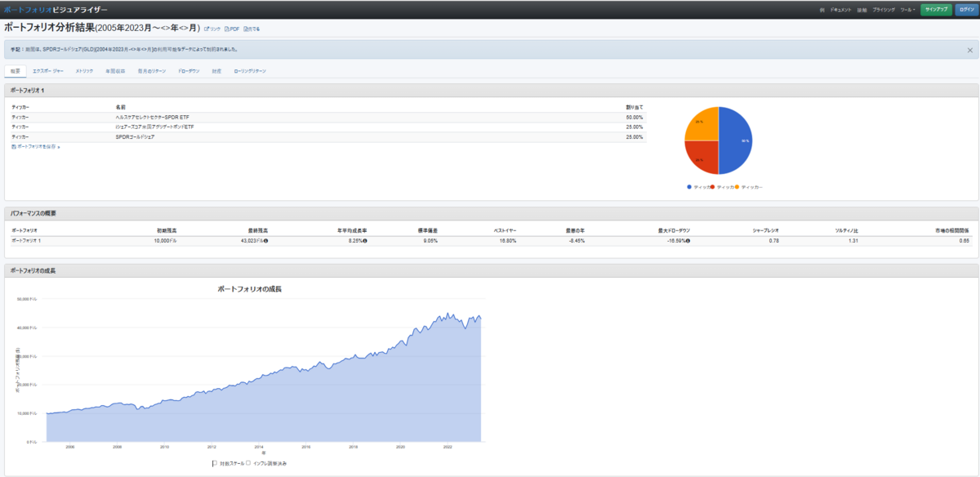Open the ツール dropdown in navbar
The height and width of the screenshot is (477, 980).
[907, 10]
